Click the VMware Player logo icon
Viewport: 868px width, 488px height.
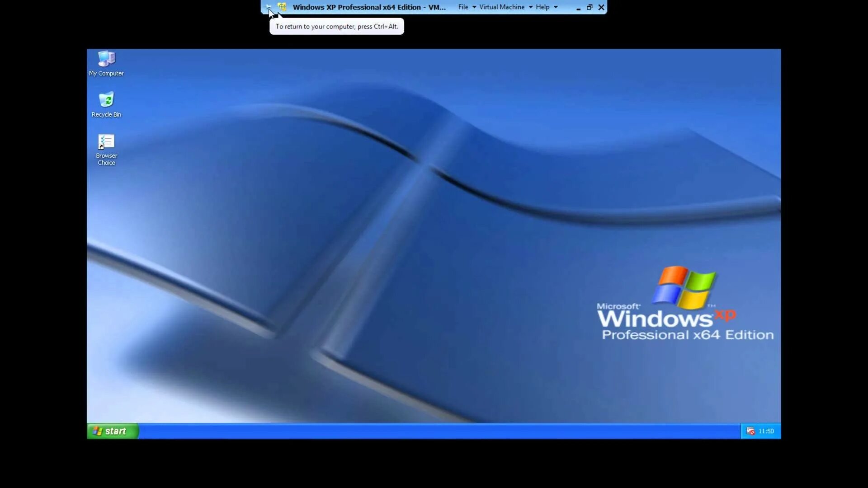(282, 7)
